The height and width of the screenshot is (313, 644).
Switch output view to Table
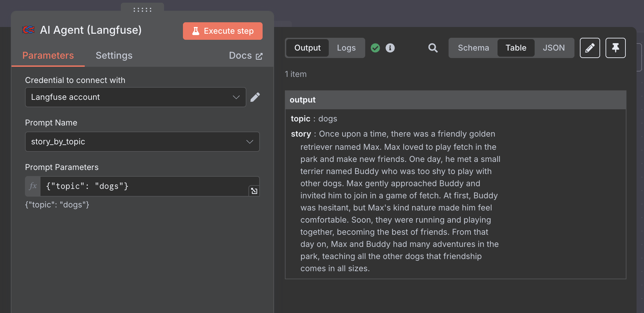coord(516,48)
